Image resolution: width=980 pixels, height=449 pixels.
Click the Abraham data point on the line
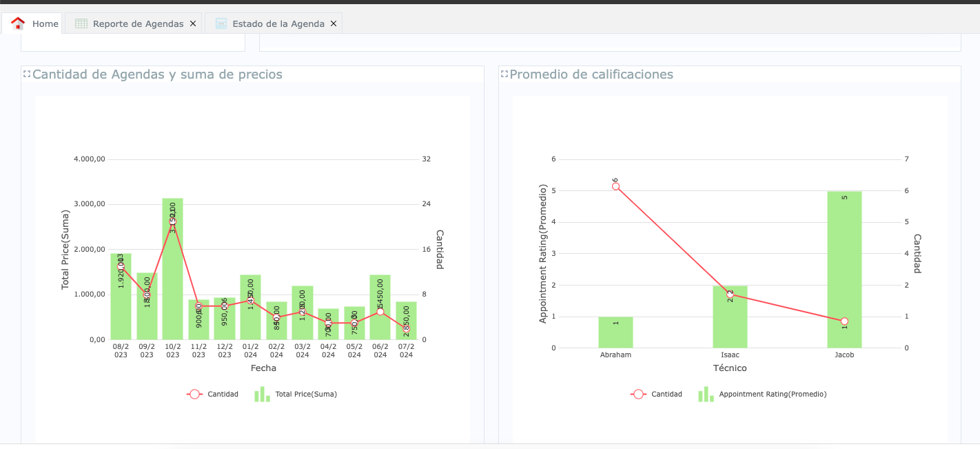pyautogui.click(x=615, y=186)
